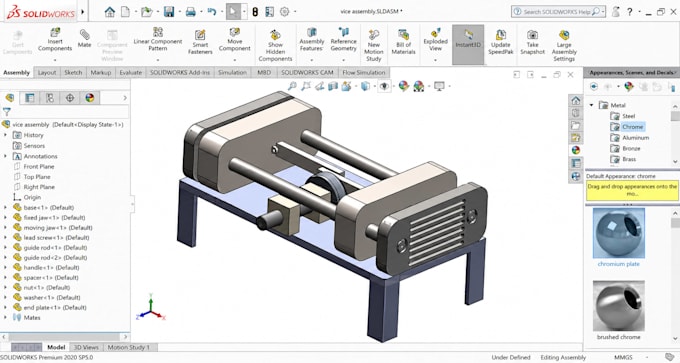Click the Undo icon
Screen dimensions: 680x363
(x=212, y=12)
